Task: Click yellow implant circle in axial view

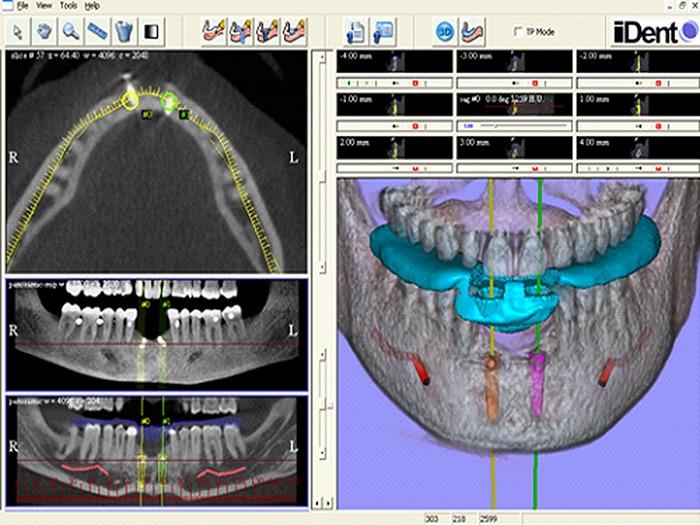Action: (130, 101)
